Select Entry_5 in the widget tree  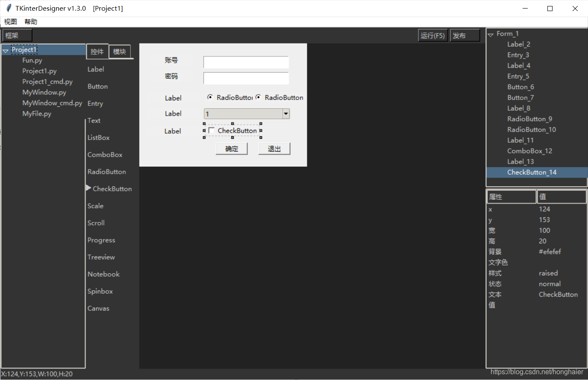[518, 76]
